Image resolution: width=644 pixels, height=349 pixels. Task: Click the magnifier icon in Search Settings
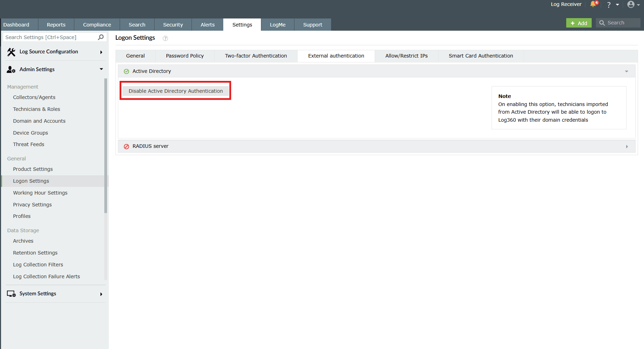[101, 37]
